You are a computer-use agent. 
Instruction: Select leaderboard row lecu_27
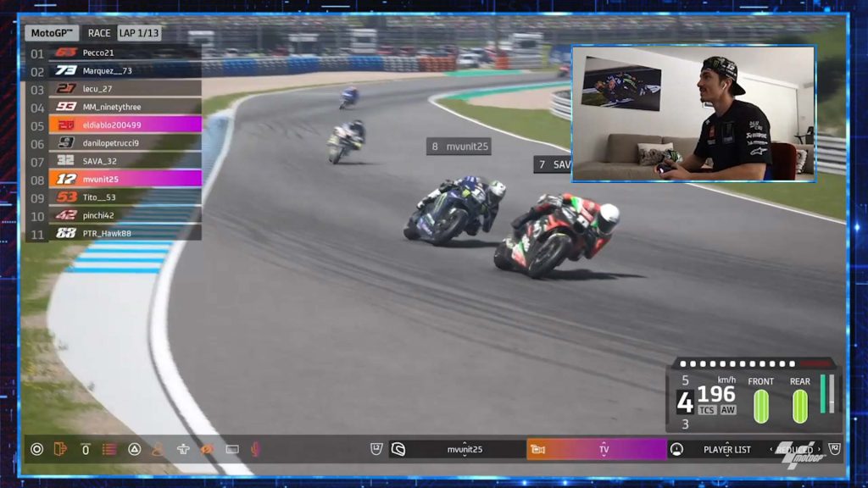(x=125, y=88)
